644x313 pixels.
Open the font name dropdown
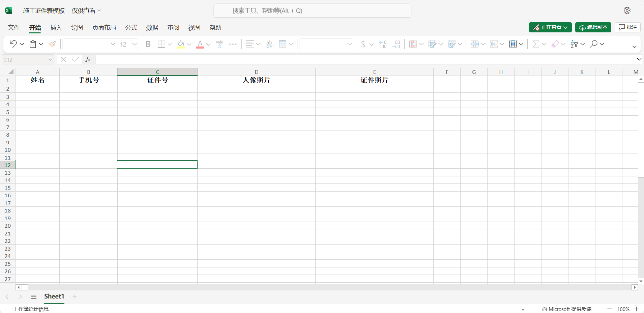(113, 44)
